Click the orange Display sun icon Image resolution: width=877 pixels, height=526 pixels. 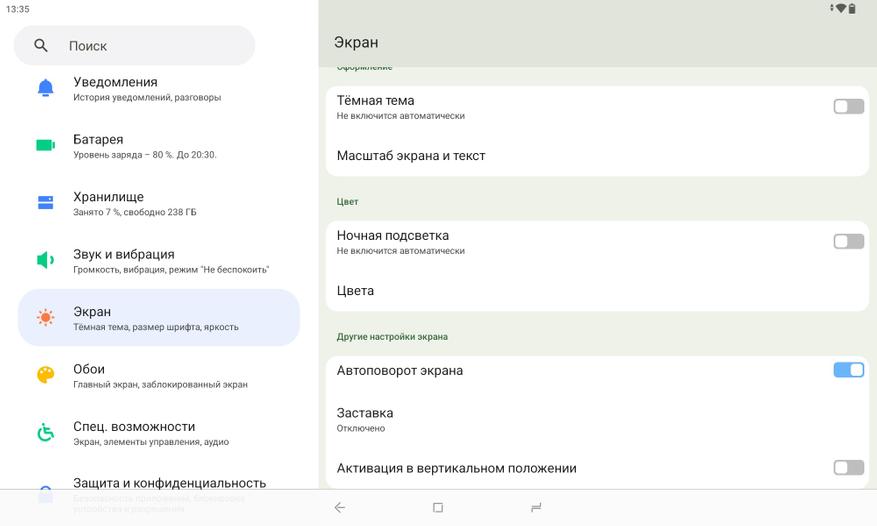(45, 318)
